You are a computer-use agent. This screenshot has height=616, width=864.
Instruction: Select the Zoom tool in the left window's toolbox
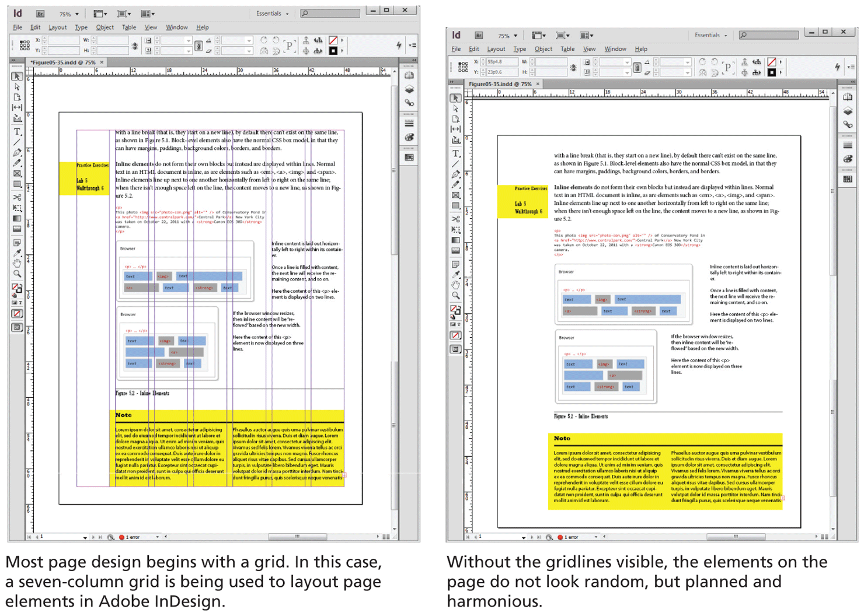(17, 274)
